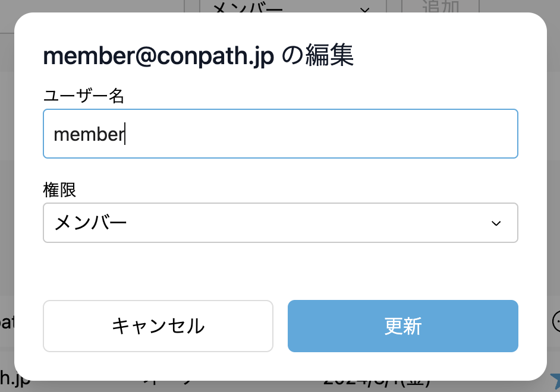Select the メンバー value shown in 権限

click(91, 223)
